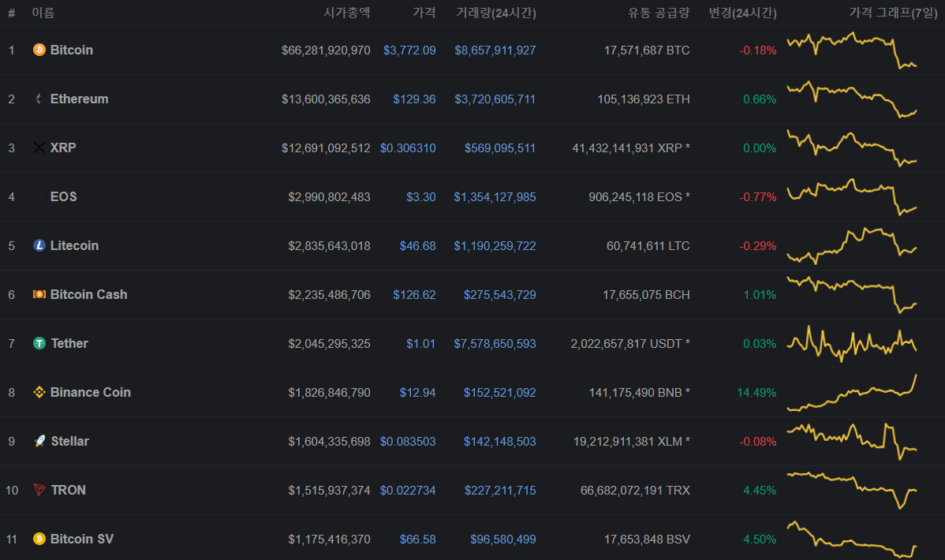Select EOS change -0.77%
The image size is (945, 560).
coord(758,196)
